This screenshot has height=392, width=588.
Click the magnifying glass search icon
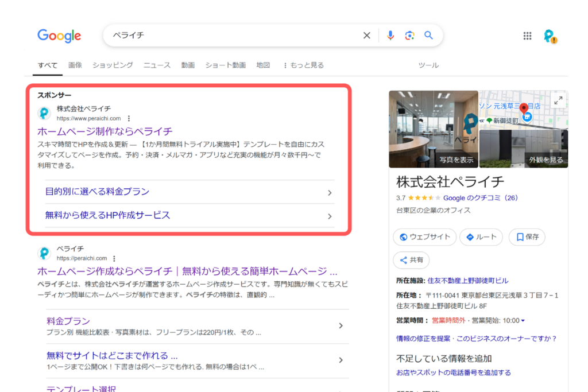click(x=428, y=36)
